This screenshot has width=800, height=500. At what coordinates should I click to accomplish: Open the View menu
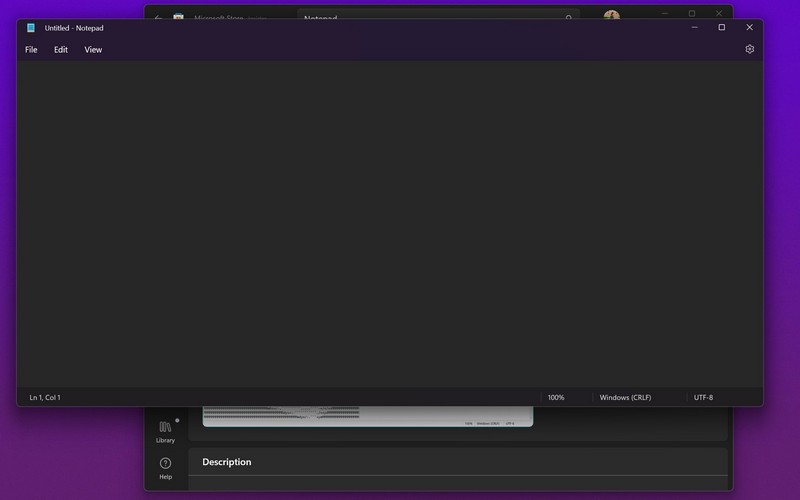click(93, 50)
